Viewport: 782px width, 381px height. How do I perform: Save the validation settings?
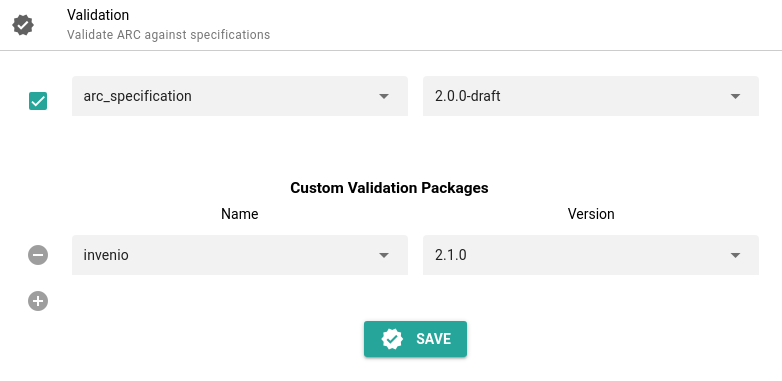coord(415,339)
